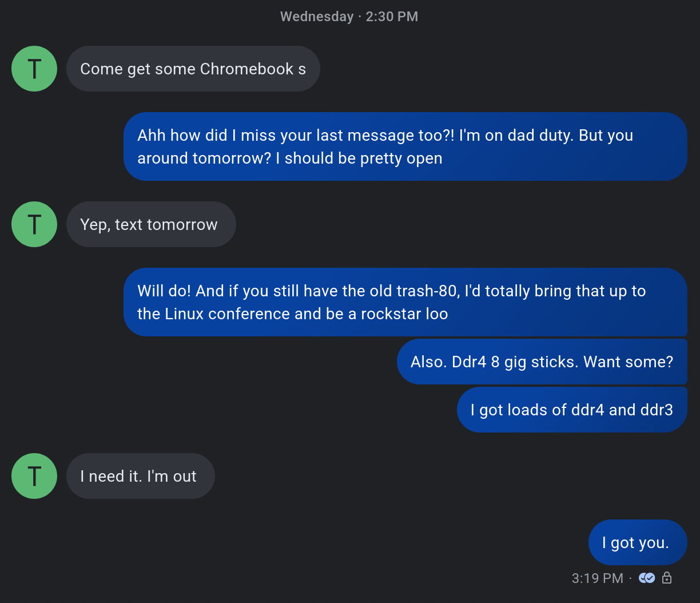Select the "I need it. I'm out" message
Image resolution: width=700 pixels, height=603 pixels.
tap(140, 476)
